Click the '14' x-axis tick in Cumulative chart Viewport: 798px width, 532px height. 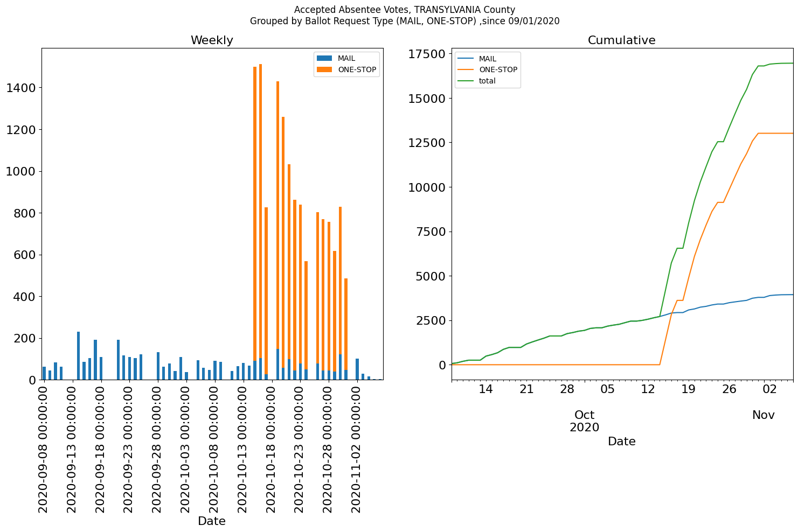(x=486, y=389)
